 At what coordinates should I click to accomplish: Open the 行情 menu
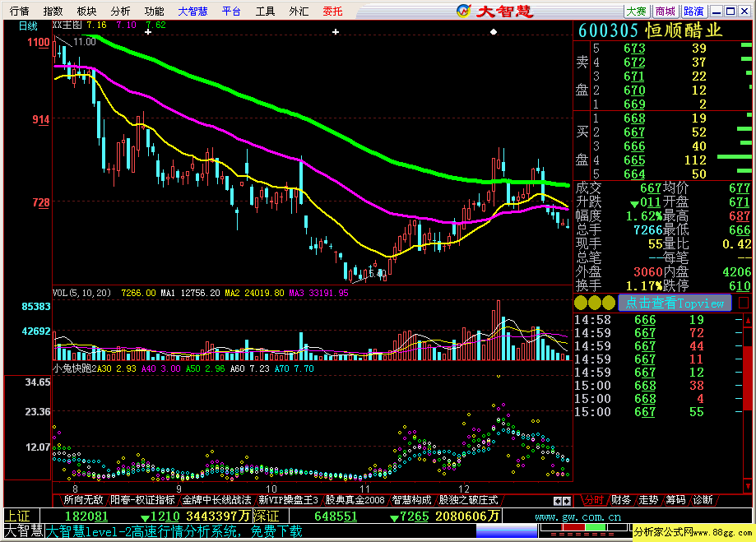[19, 11]
